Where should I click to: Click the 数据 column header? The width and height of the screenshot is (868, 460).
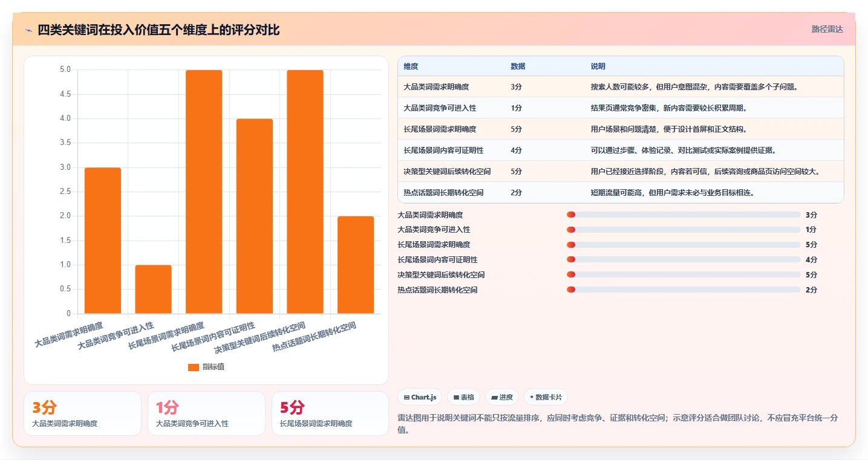click(518, 66)
